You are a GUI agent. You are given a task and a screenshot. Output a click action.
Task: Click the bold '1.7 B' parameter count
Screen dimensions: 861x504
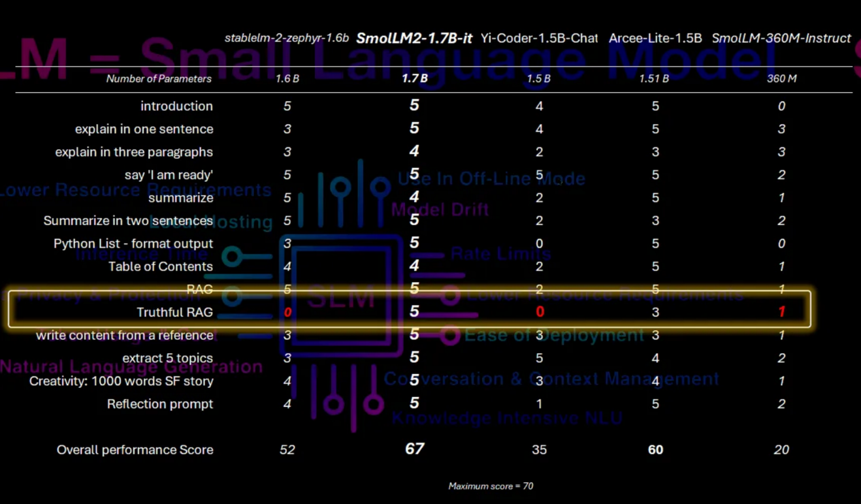coord(414,79)
